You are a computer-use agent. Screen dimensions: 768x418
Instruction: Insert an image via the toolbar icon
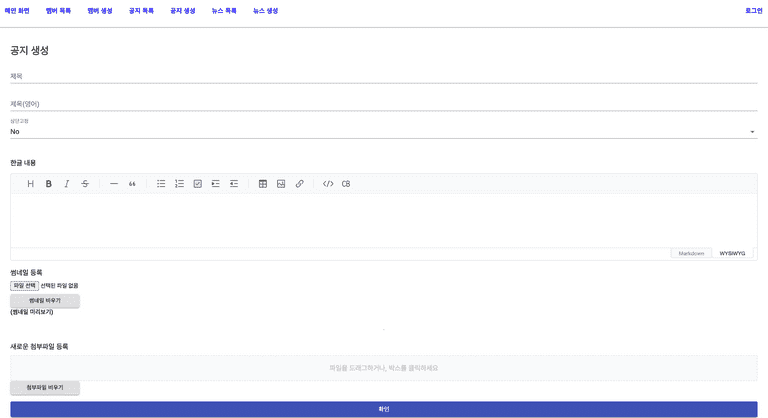[x=281, y=184]
